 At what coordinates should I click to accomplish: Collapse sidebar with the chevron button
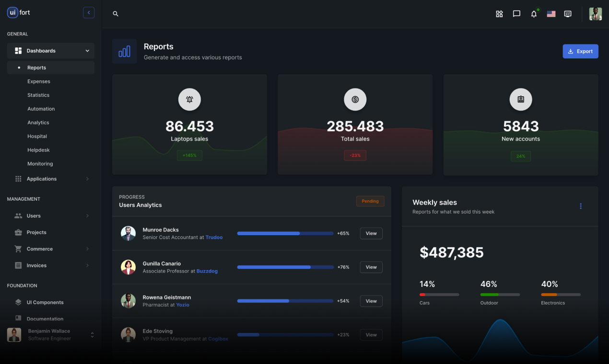tap(89, 12)
